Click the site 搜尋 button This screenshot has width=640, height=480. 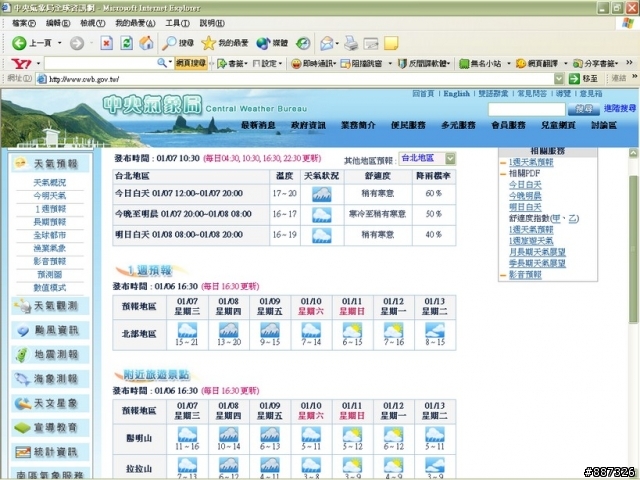point(584,109)
